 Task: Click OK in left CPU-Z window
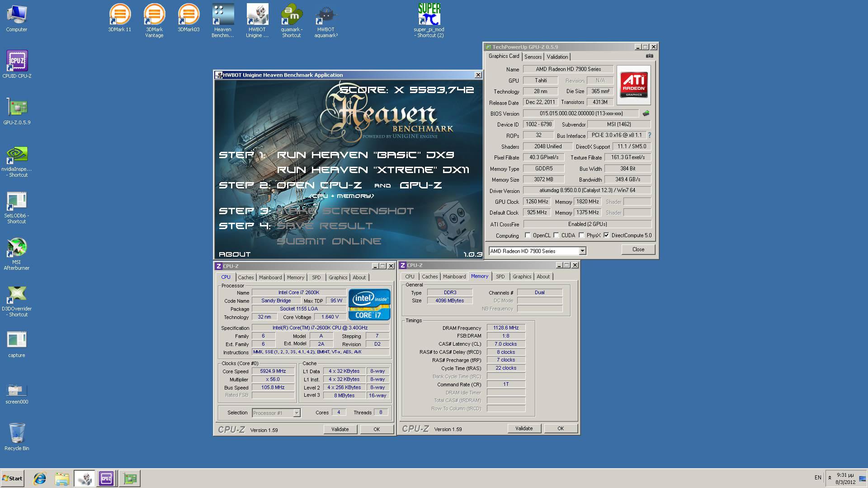[377, 429]
